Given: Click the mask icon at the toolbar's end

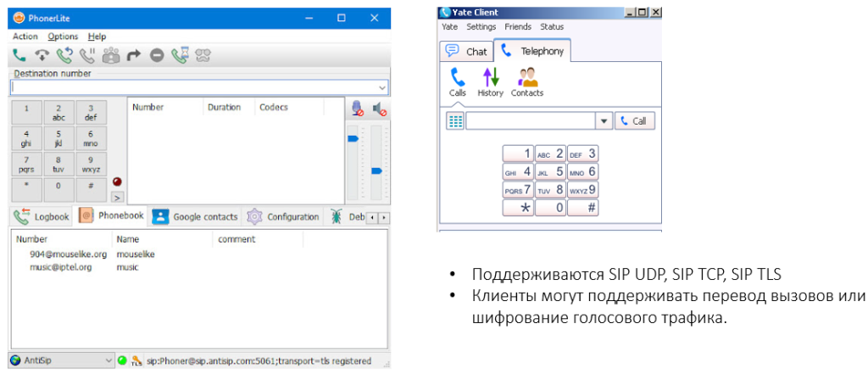Looking at the screenshot, I should point(203,55).
